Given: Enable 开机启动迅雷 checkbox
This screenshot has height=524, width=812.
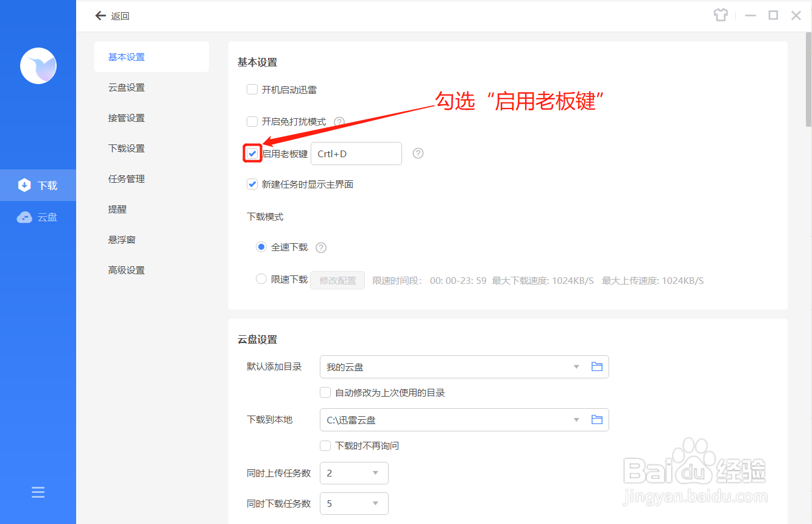Looking at the screenshot, I should coord(252,90).
